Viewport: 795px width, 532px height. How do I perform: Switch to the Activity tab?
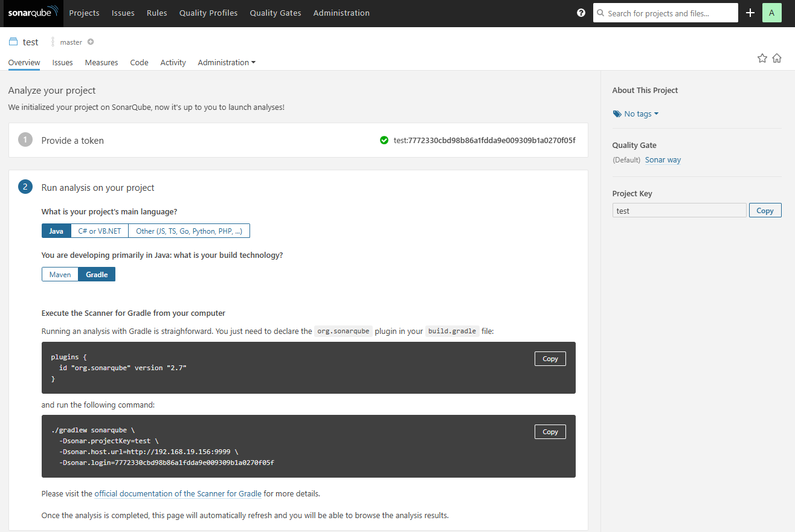[173, 62]
